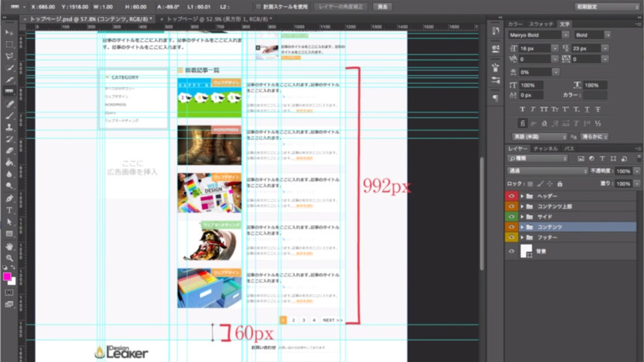Open 初期設定 workspace dropdown
Viewport: 644px width, 362px height.
click(x=607, y=7)
